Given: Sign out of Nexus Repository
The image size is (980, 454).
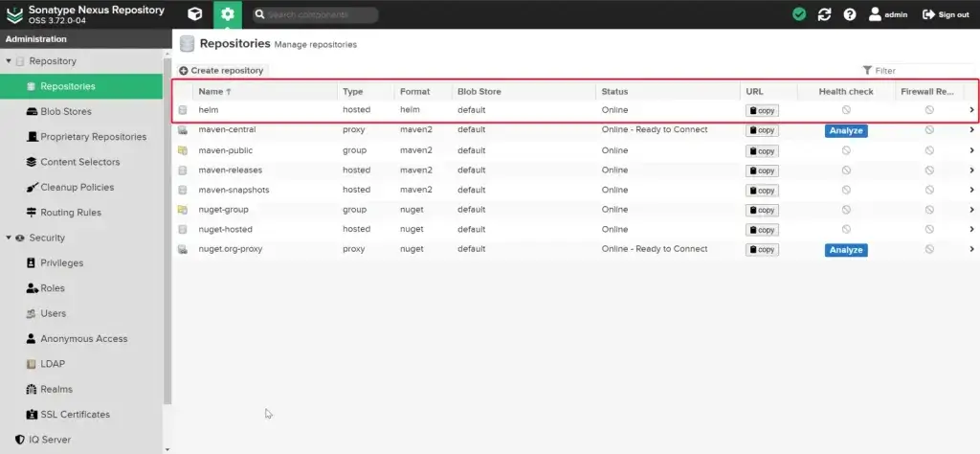Looking at the screenshot, I should point(946,13).
